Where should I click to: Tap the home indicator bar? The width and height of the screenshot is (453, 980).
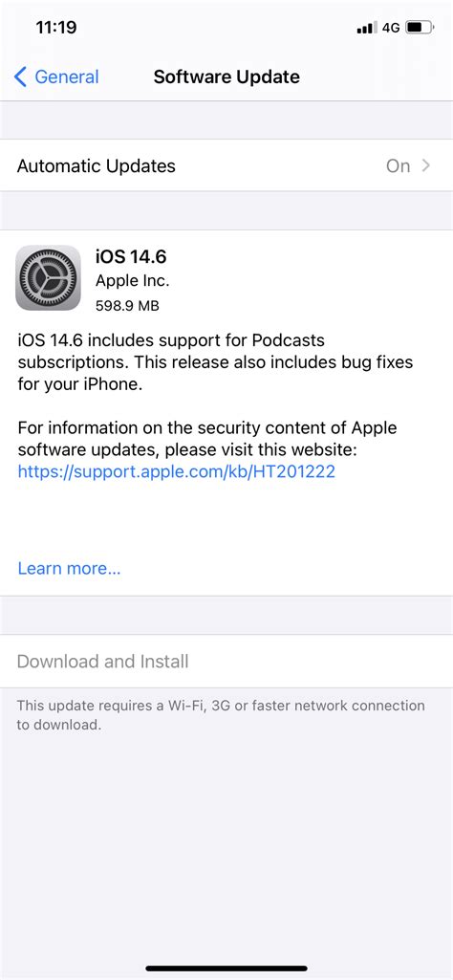[226, 969]
